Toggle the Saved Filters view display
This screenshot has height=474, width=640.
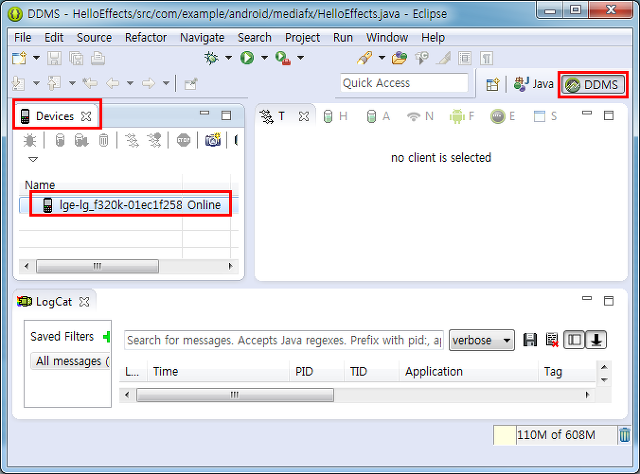[x=574, y=340]
